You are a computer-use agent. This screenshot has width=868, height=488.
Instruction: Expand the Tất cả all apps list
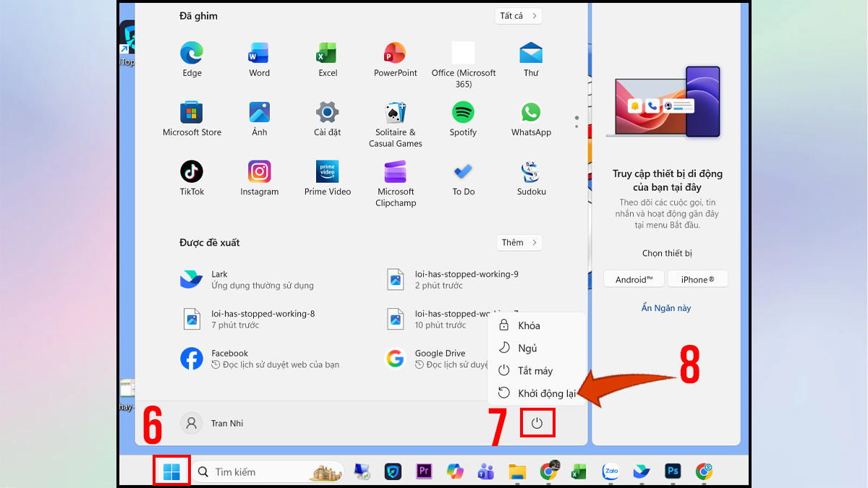pos(519,16)
